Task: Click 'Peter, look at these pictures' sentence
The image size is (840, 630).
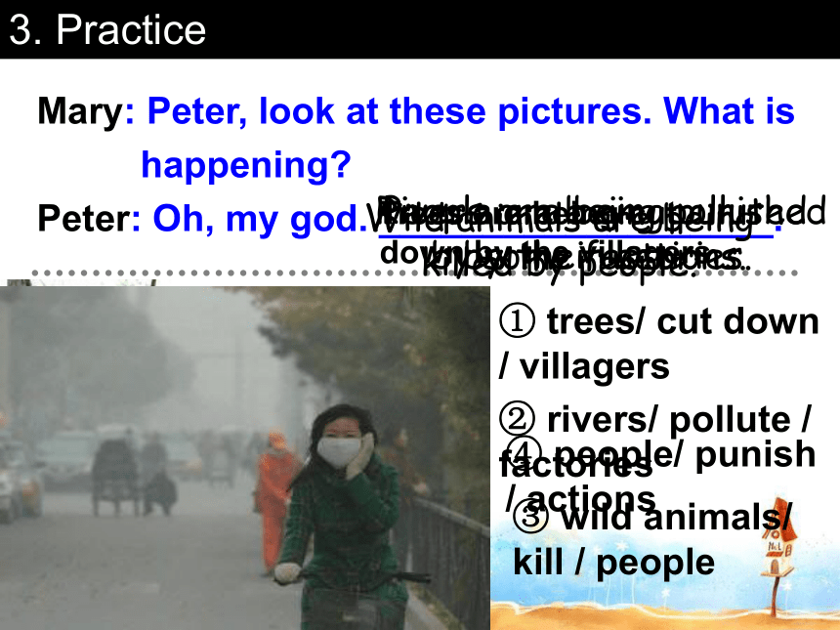Action: pyautogui.click(x=399, y=111)
